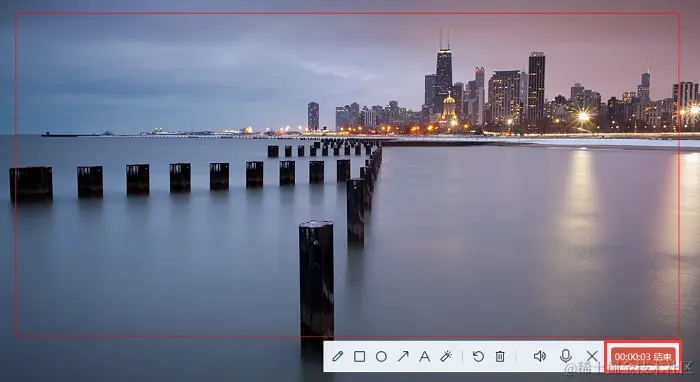The height and width of the screenshot is (382, 700).
Task: Undo the last annotation
Action: pyautogui.click(x=478, y=356)
